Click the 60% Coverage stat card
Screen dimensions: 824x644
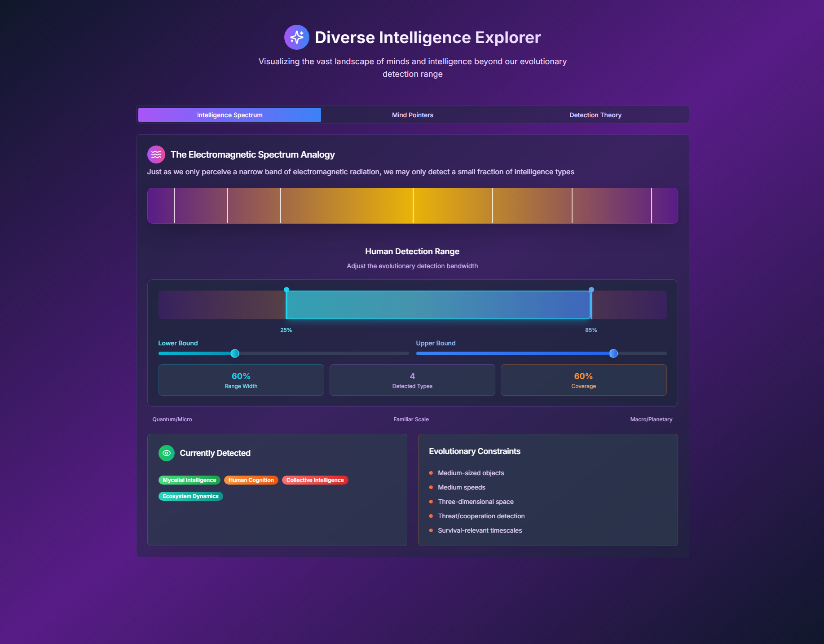pos(583,380)
